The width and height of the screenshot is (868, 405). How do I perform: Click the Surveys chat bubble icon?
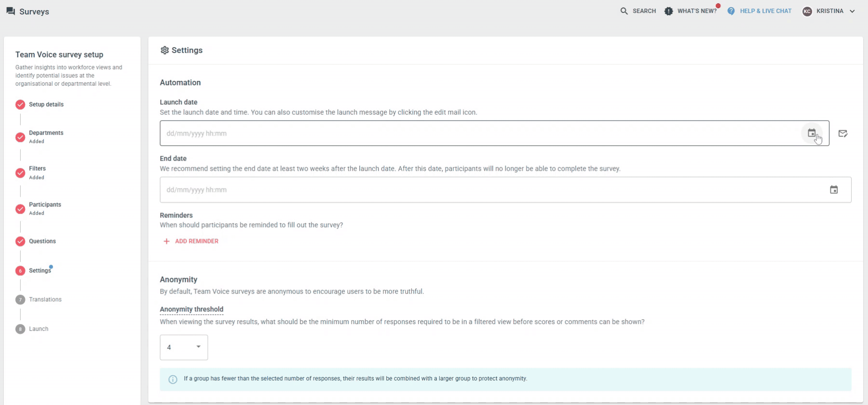11,11
